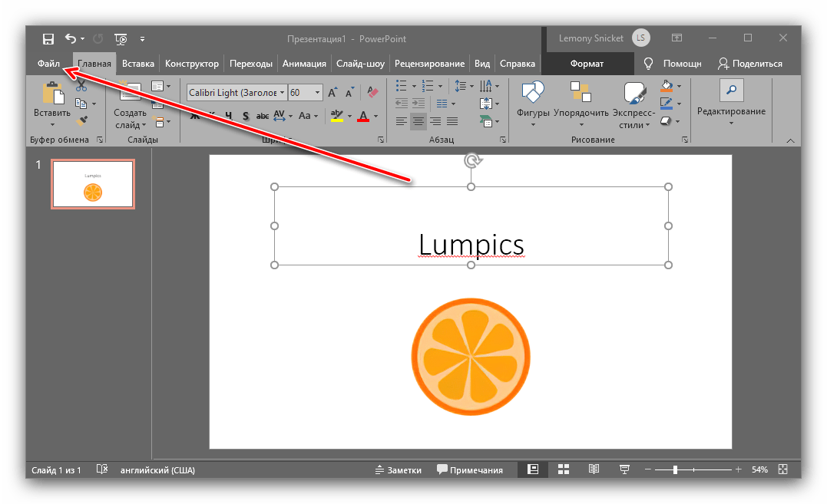Viewport: 827px width, 504px height.
Task: Start slideshow from the status bar icon
Action: (x=624, y=469)
